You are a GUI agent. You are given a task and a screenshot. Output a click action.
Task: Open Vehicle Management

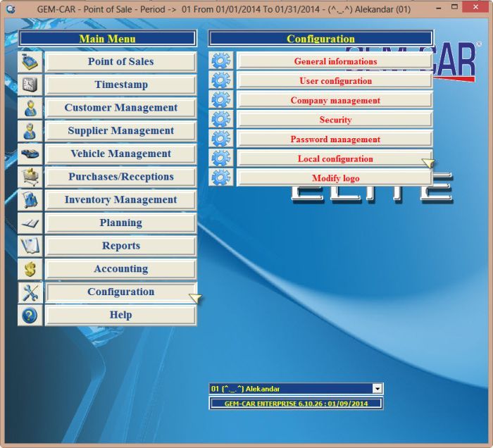click(x=120, y=154)
